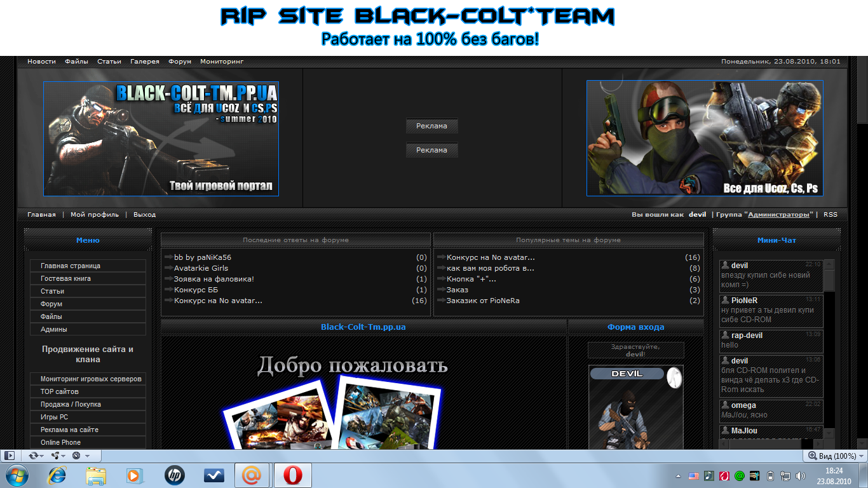Click the user avatar icon beside PioNeR
Screen dimensions: 868x488
click(x=725, y=300)
